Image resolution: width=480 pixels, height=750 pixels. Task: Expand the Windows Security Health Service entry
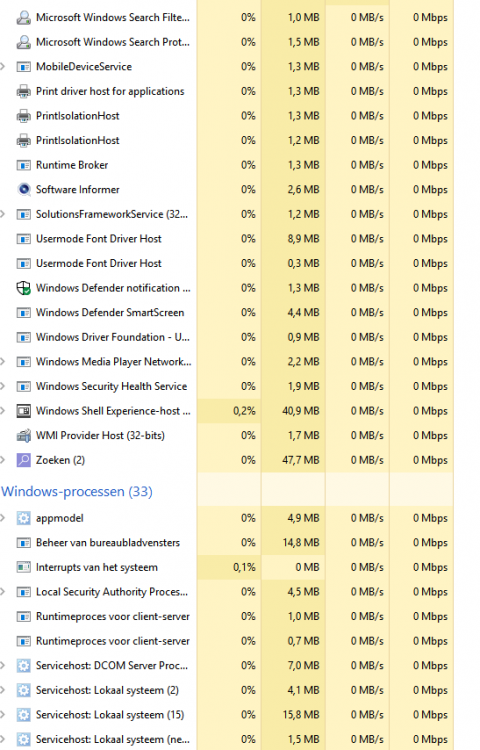[x=3, y=386]
